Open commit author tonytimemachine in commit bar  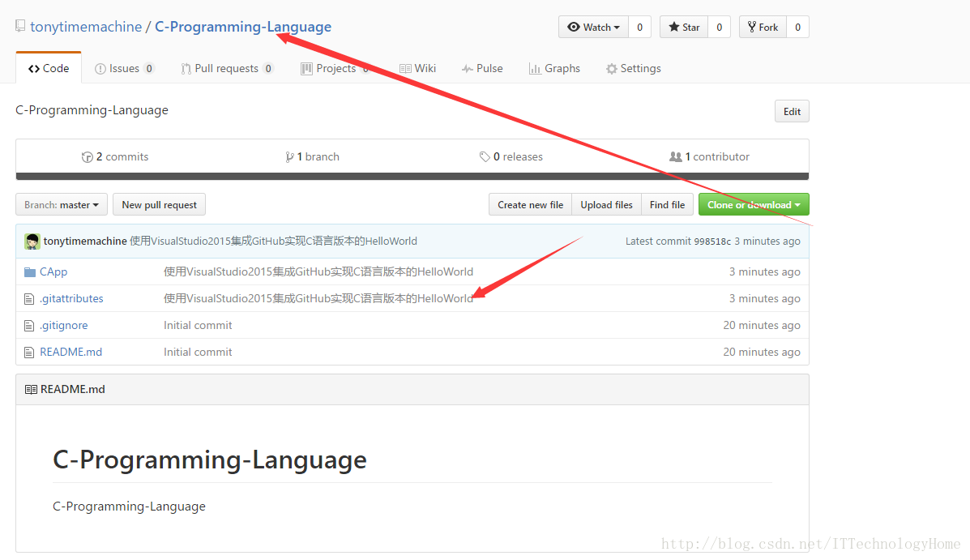pos(85,242)
